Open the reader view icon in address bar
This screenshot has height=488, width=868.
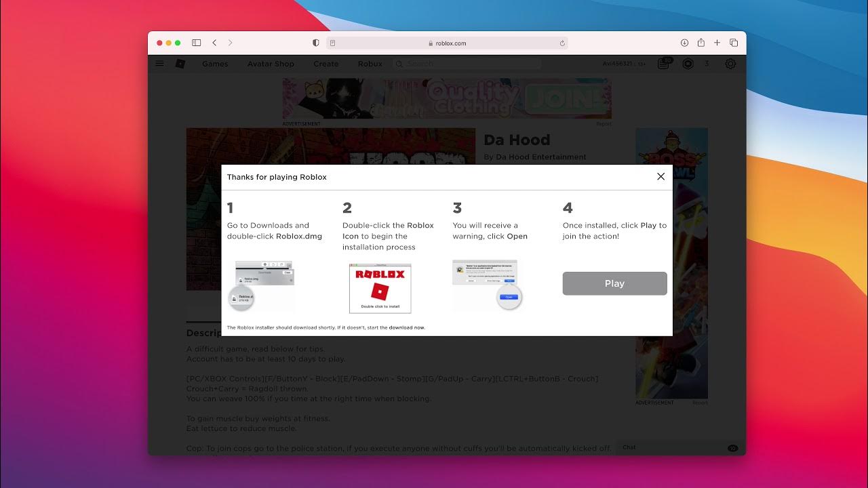pyautogui.click(x=333, y=43)
